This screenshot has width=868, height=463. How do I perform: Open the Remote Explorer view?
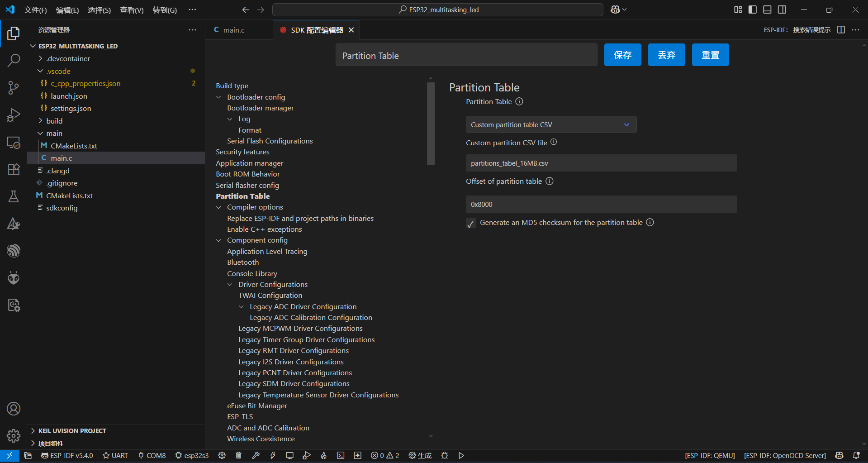point(14,142)
